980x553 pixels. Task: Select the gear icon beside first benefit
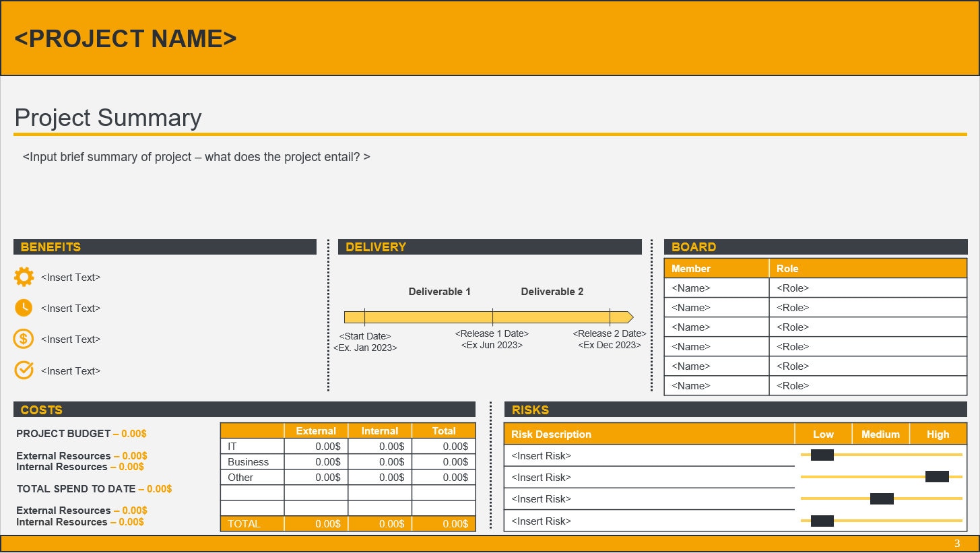(24, 277)
